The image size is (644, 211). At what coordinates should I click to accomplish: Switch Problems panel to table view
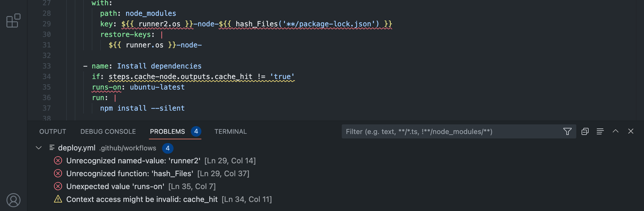coord(585,131)
